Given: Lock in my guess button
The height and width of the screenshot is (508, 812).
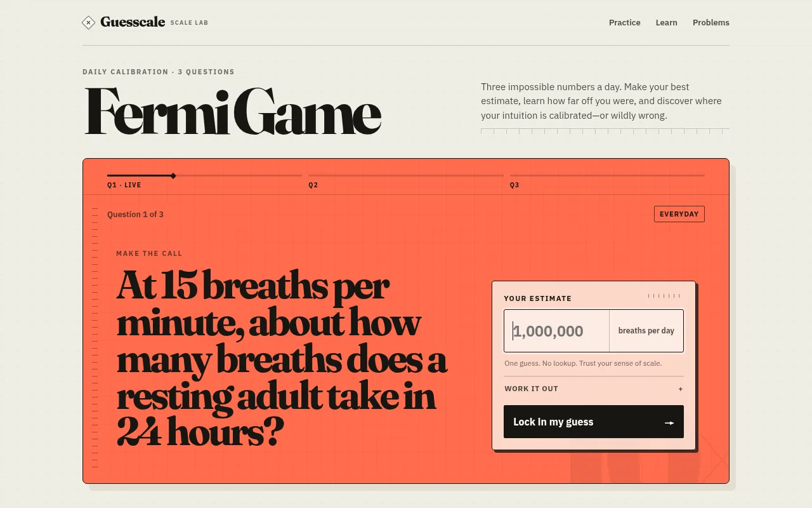Looking at the screenshot, I should [x=594, y=422].
